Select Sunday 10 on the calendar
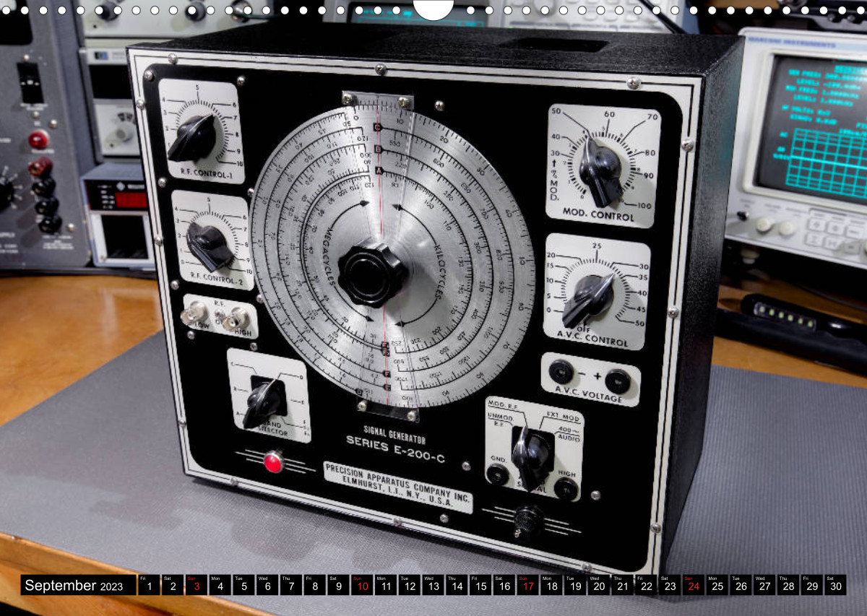The height and width of the screenshot is (616, 867). tap(362, 586)
